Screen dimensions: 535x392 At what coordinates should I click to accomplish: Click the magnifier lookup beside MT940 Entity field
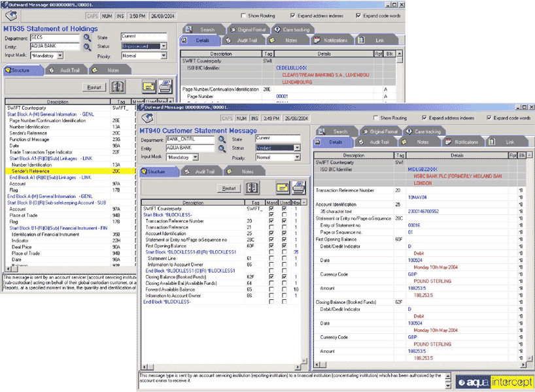click(222, 148)
